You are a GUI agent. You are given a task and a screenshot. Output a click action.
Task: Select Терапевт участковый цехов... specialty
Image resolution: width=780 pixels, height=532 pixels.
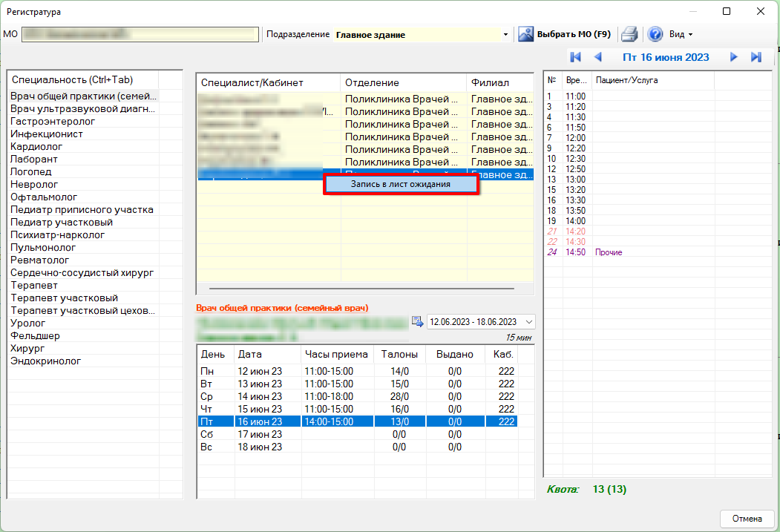tap(84, 310)
